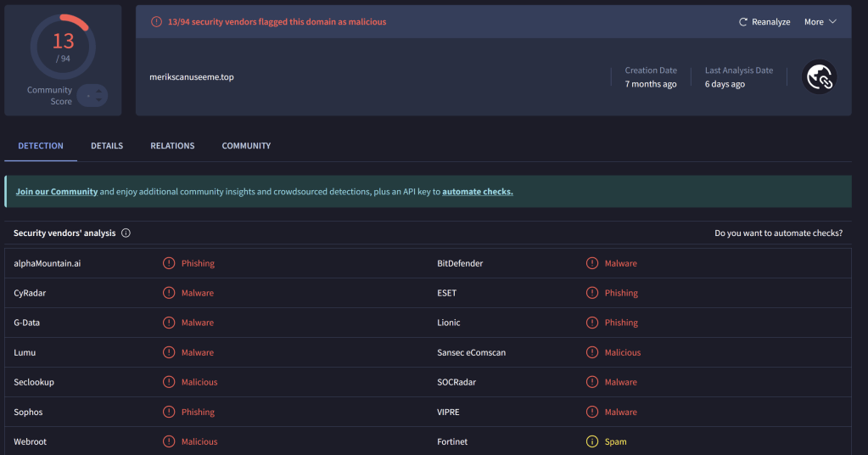This screenshot has width=868, height=455.
Task: Follow the Join our Community link
Action: [57, 192]
